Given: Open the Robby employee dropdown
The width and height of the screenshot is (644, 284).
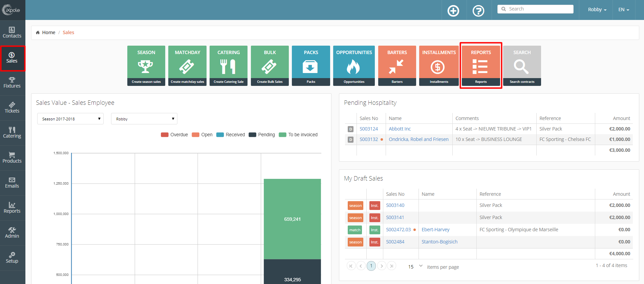Looking at the screenshot, I should 144,119.
